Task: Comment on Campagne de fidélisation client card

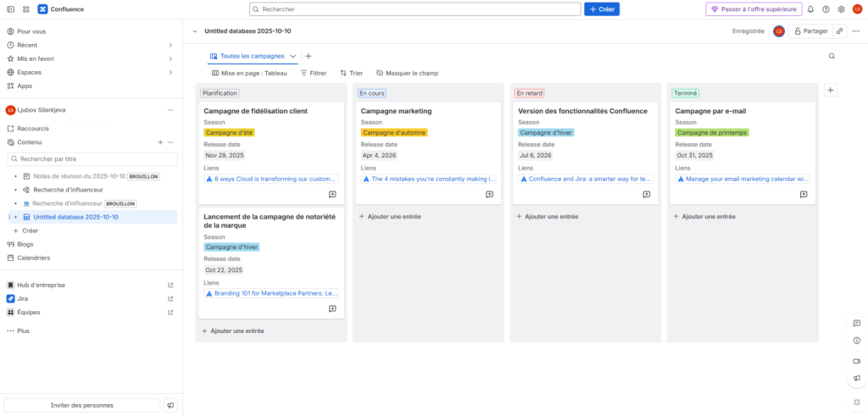Action: coord(332,194)
